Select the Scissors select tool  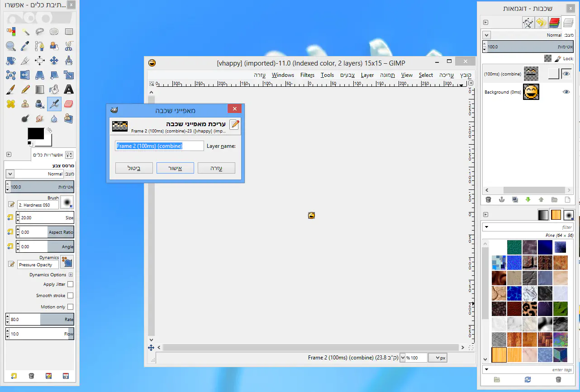coord(69,46)
